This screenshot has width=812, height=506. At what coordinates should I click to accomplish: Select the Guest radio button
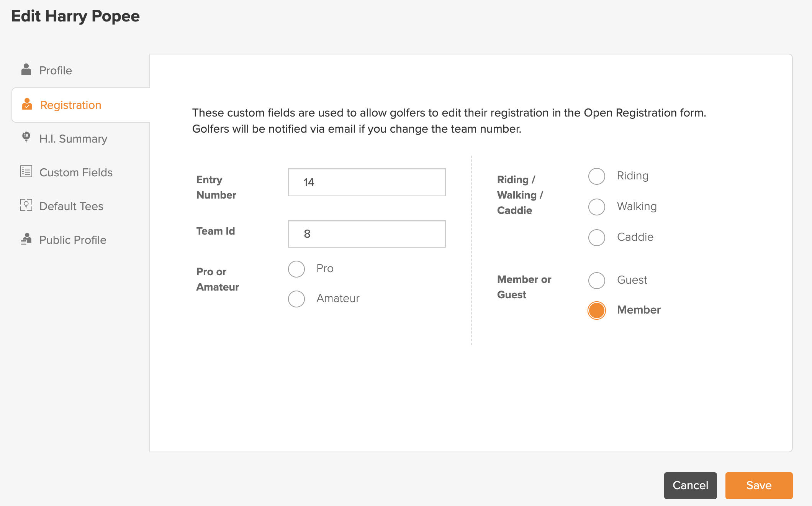pos(596,281)
